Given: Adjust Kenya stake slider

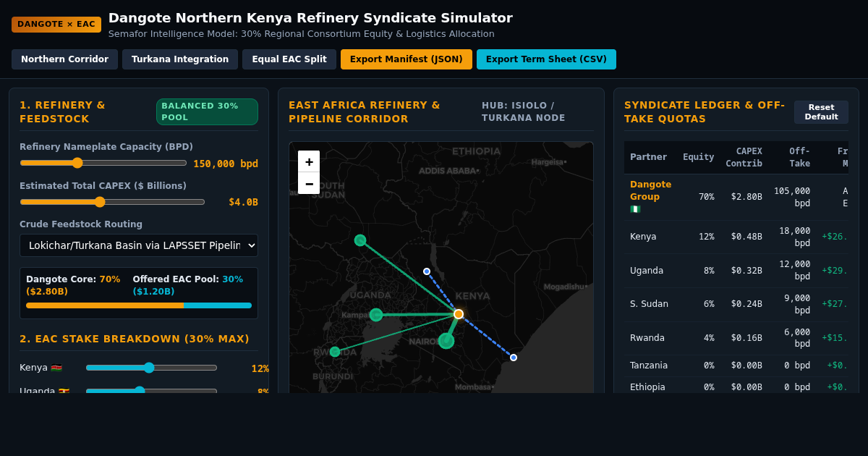Looking at the screenshot, I should coord(151,368).
